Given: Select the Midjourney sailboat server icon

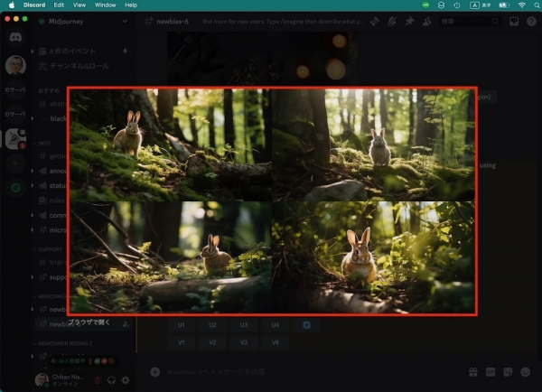Looking at the screenshot, I should tap(15, 138).
